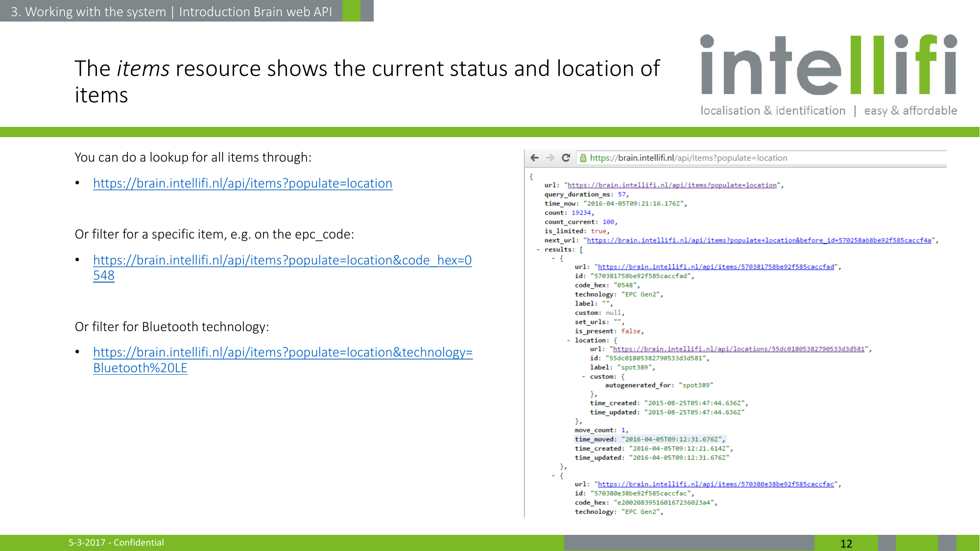This screenshot has width=980, height=551.
Task: Click the count value 19234
Action: [581, 213]
